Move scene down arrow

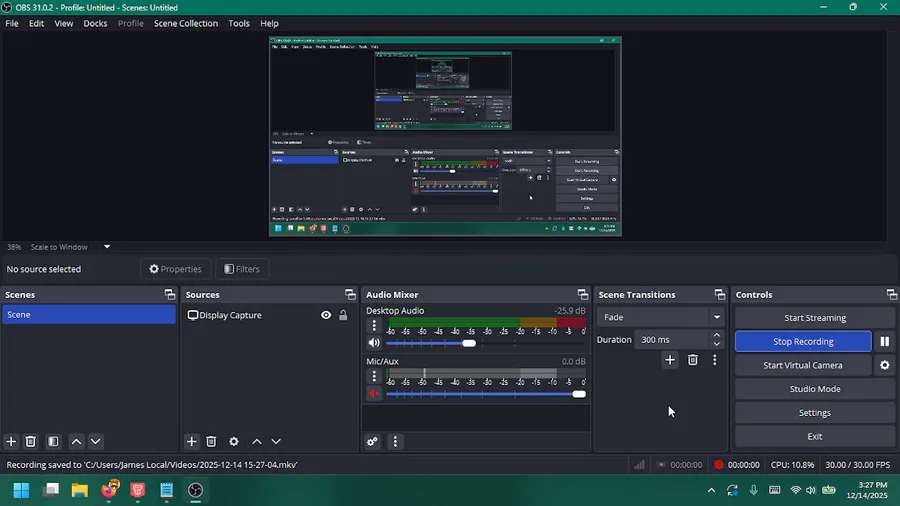click(x=95, y=441)
